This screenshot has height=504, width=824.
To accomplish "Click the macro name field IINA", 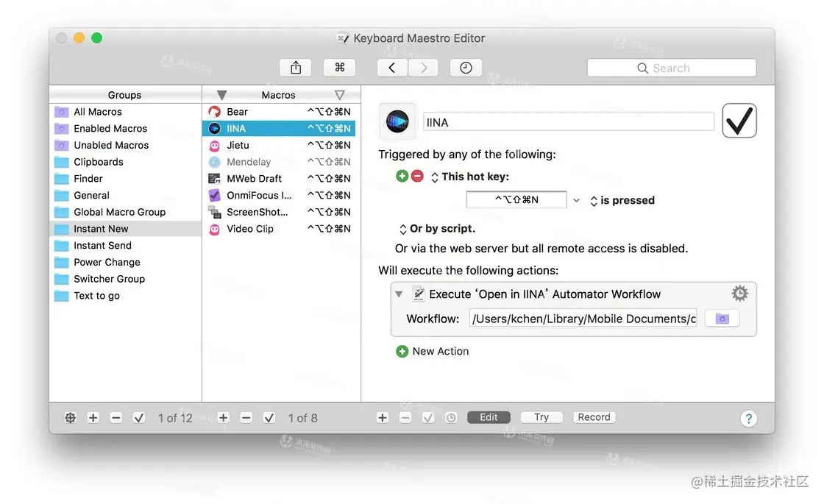I will (569, 122).
